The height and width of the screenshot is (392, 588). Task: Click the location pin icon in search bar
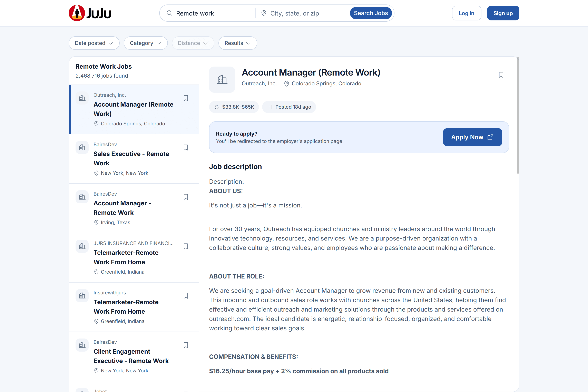(x=264, y=13)
